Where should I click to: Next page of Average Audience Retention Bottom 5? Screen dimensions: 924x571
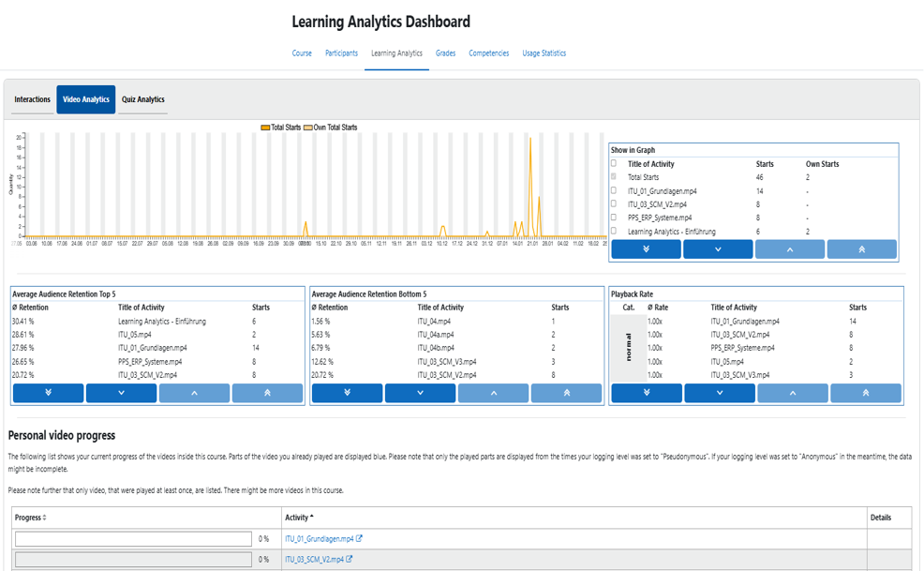click(x=420, y=393)
